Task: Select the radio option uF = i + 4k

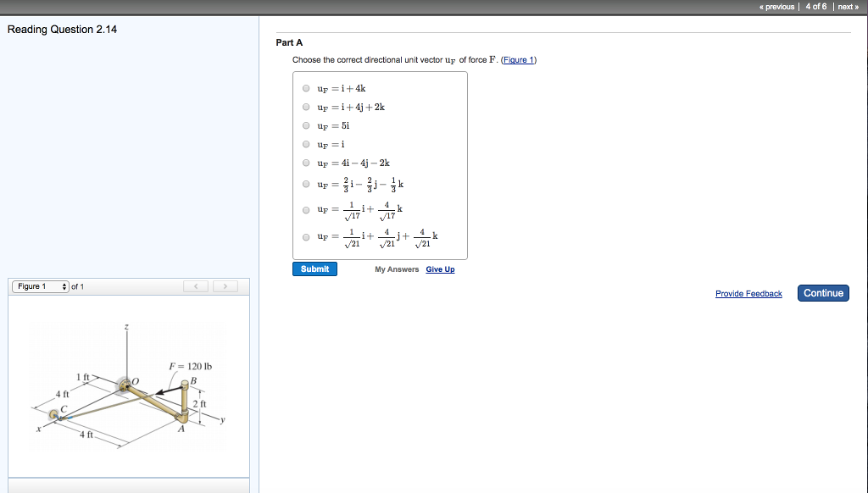Action: [306, 88]
